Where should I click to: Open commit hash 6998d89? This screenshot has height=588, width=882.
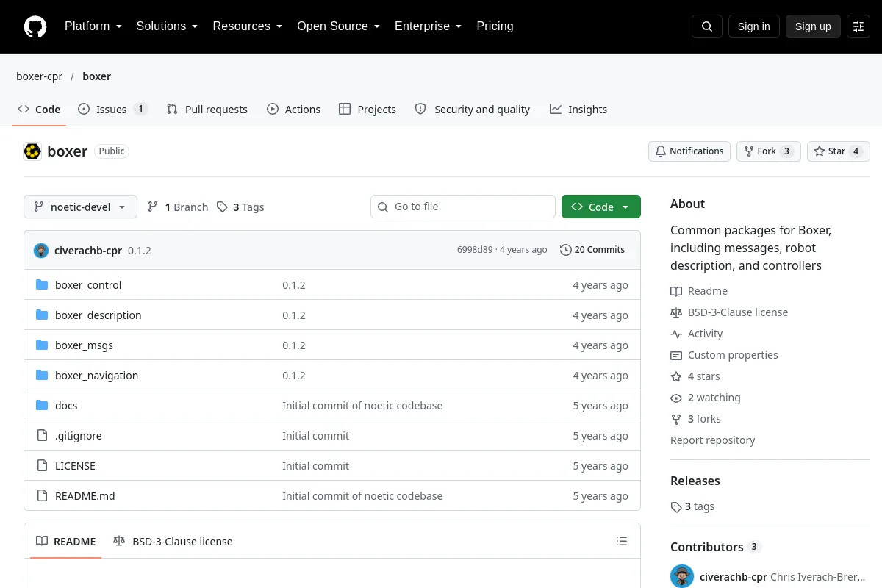point(475,250)
